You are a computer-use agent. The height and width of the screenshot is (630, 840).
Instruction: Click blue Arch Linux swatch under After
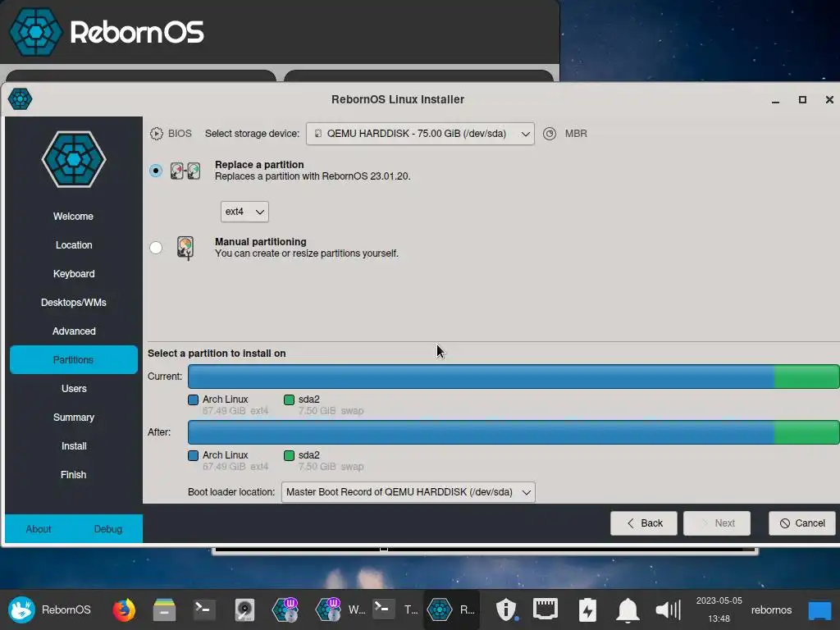pyautogui.click(x=194, y=455)
